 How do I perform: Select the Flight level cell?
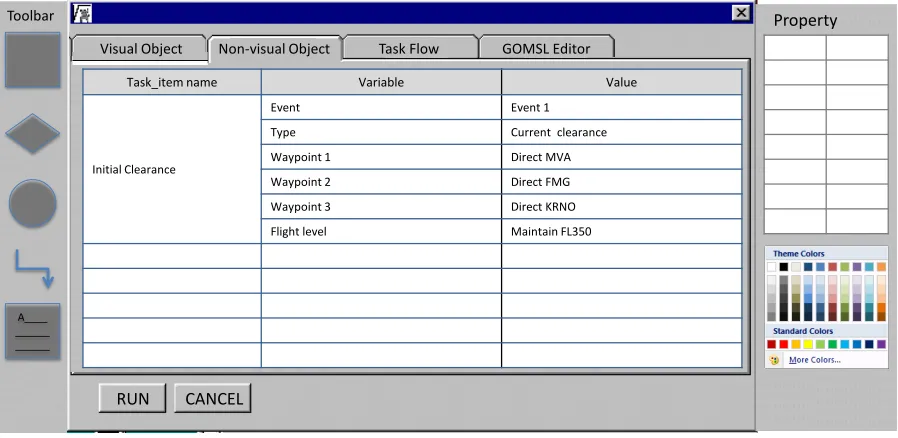[x=381, y=231]
